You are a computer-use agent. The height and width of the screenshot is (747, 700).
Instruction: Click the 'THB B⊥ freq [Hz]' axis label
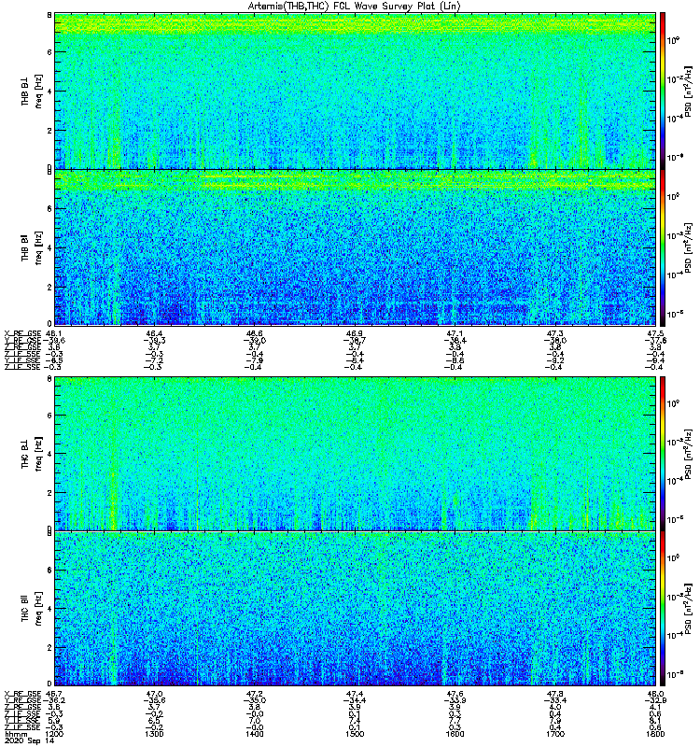pyautogui.click(x=32, y=91)
